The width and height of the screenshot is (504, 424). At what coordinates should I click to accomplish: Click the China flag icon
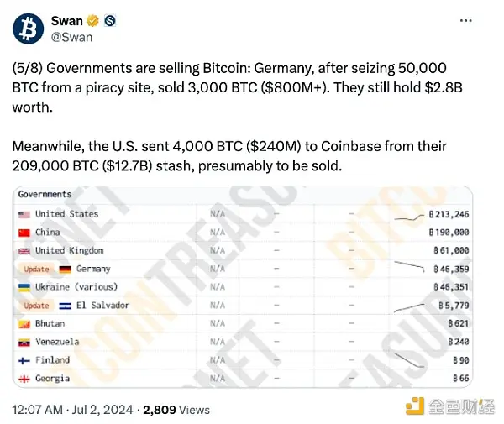(24, 233)
